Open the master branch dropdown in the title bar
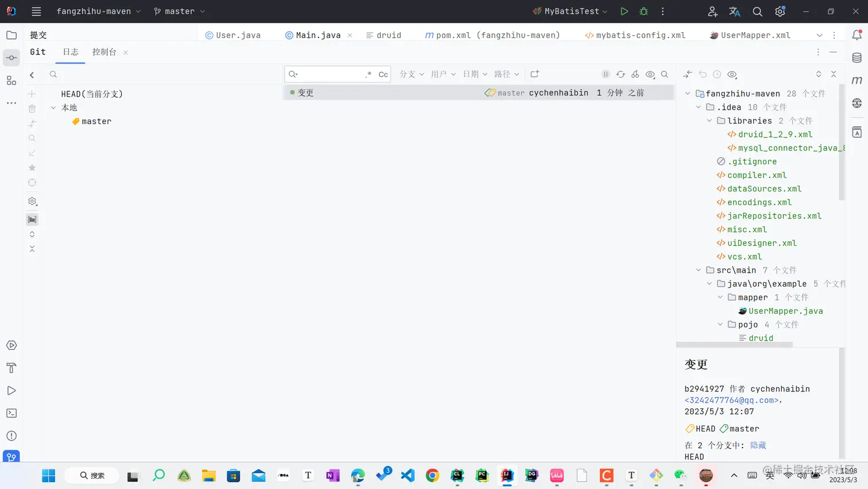Viewport: 868px width, 489px height. point(179,11)
